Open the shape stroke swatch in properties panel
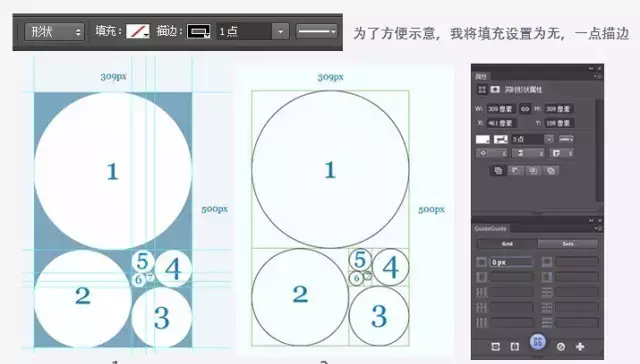Viewport: 640px width, 364px height. 500,139
